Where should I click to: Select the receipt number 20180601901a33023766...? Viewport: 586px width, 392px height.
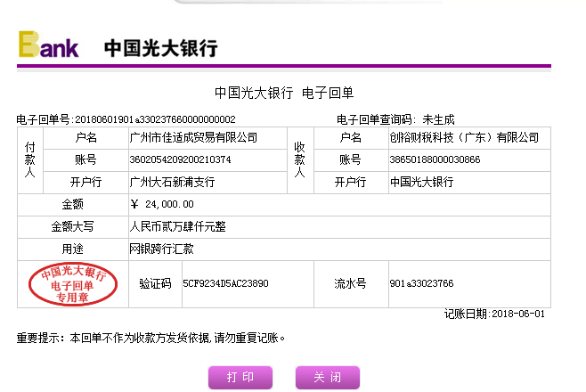(155, 119)
